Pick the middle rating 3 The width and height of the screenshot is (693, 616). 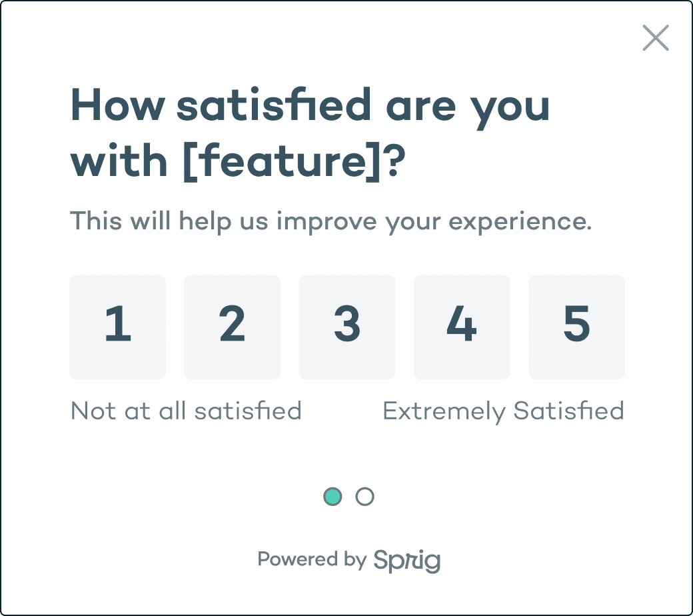pyautogui.click(x=347, y=327)
